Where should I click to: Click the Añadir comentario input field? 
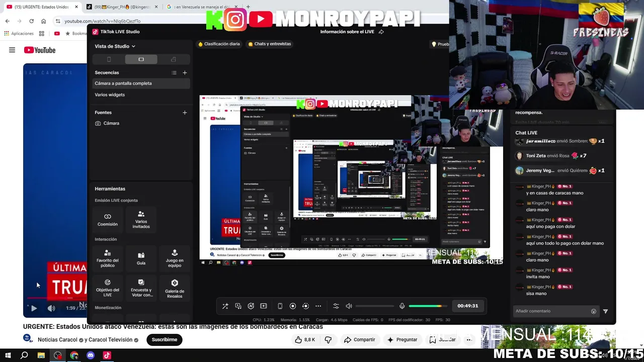pyautogui.click(x=552, y=311)
